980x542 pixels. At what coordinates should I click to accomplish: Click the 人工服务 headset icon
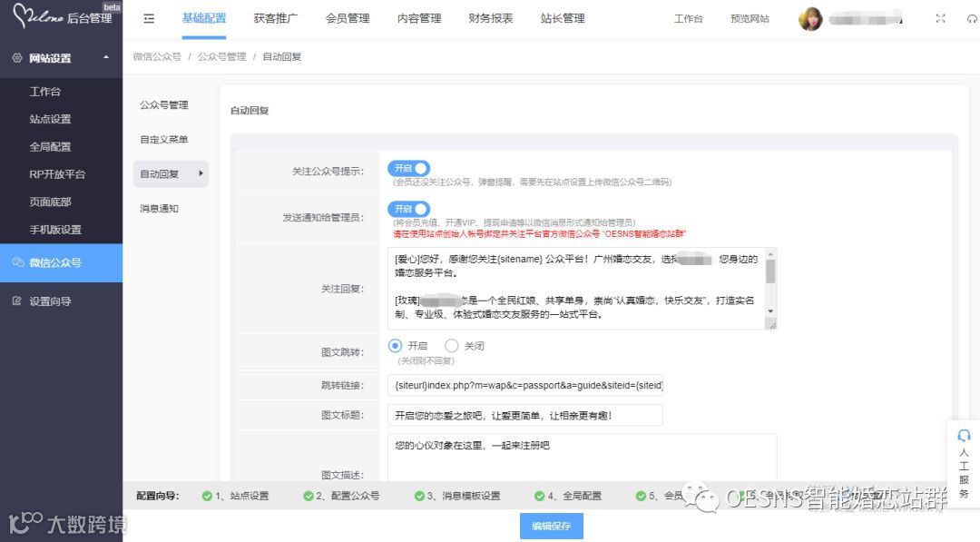pos(964,435)
